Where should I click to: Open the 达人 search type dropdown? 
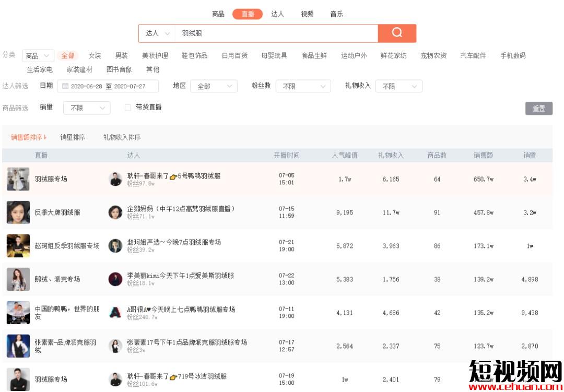click(157, 33)
